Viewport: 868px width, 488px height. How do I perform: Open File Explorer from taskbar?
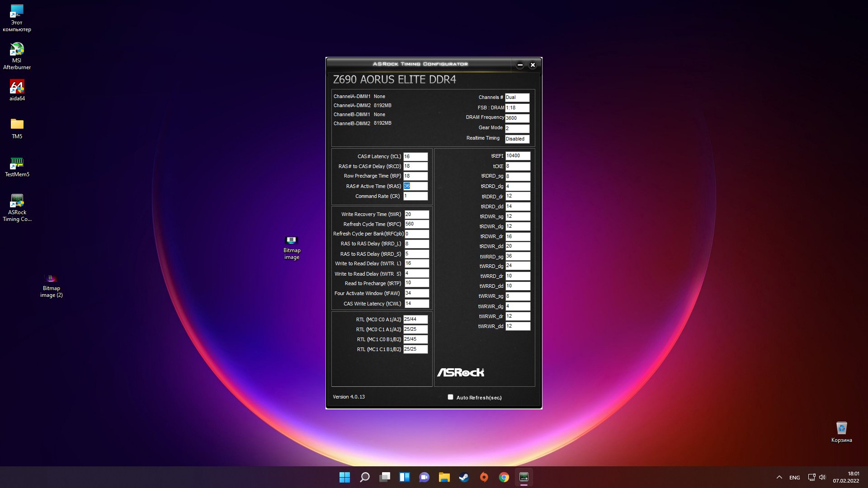click(444, 477)
